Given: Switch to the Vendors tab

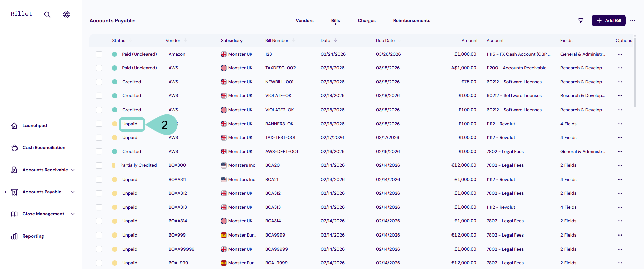Looking at the screenshot, I should click(304, 21).
